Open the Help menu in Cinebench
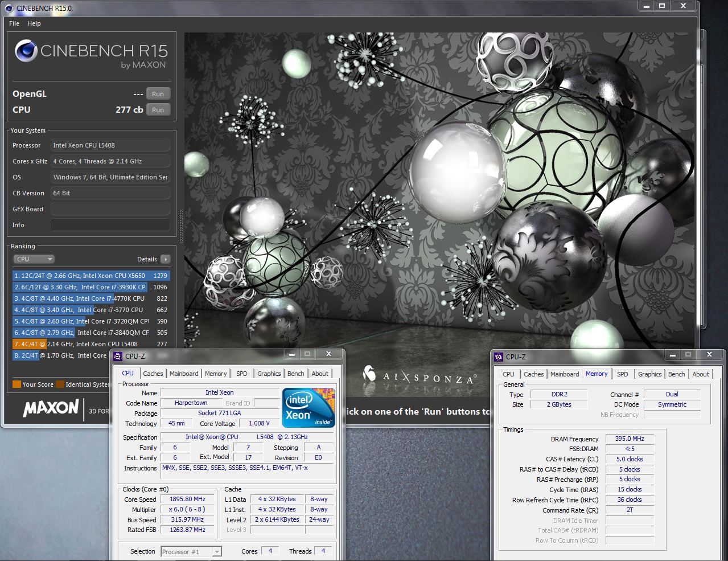Viewport: 728px width, 561px height. point(34,23)
